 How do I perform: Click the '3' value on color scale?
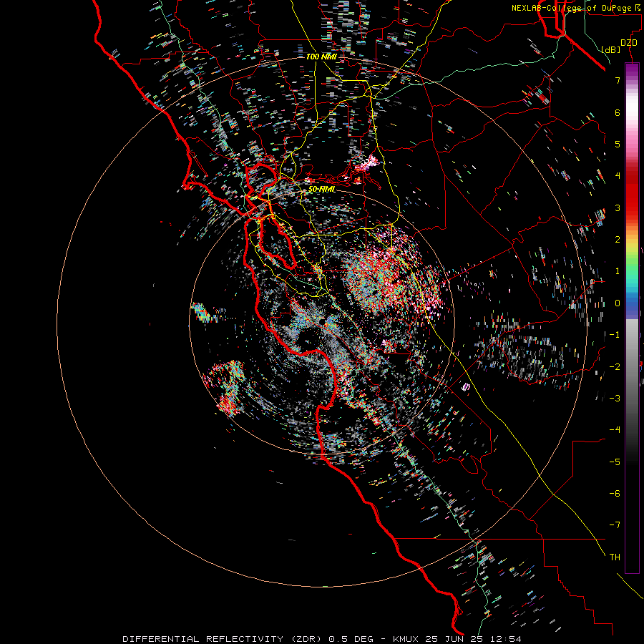tap(618, 208)
